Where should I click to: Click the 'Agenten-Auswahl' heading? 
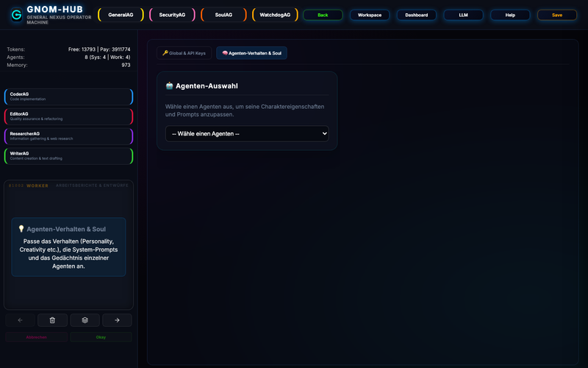207,86
